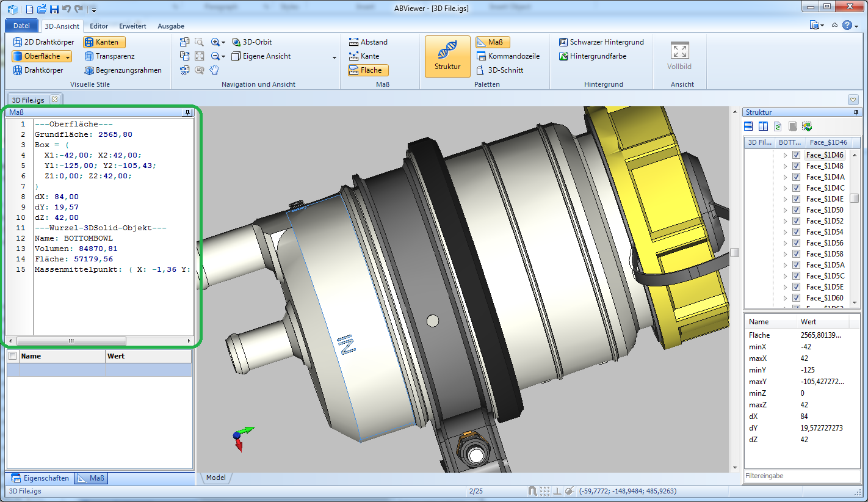This screenshot has height=502, width=868.
Task: Click the Vollbild fullscreen button
Action: 679,56
